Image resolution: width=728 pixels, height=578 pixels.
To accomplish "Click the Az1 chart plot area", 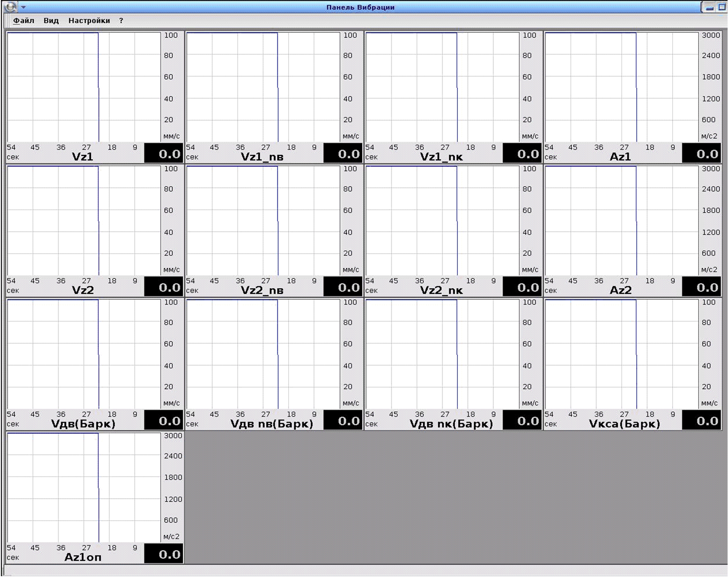I will 621,87.
